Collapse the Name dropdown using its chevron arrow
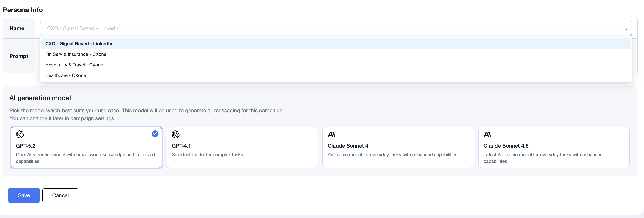This screenshot has width=644, height=218. click(x=626, y=28)
